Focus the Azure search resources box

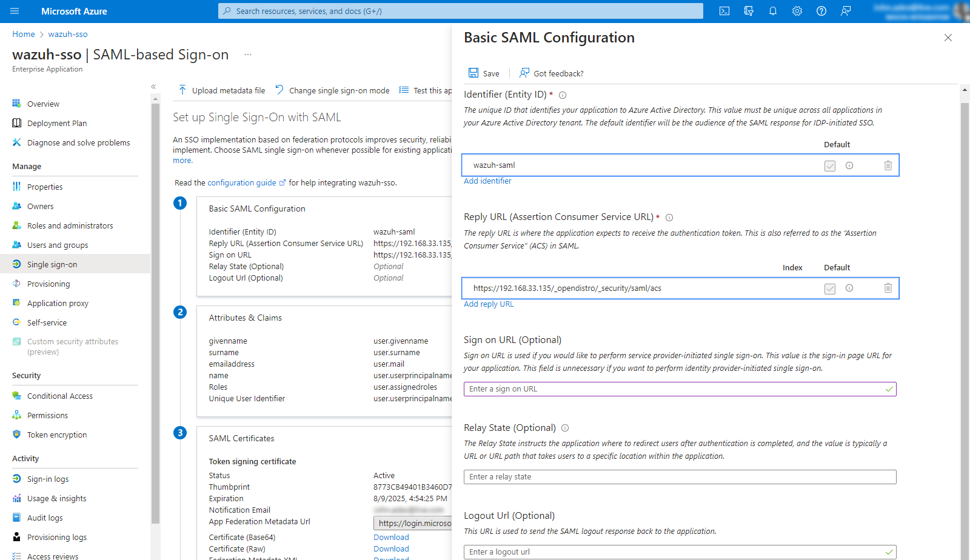[x=461, y=11]
